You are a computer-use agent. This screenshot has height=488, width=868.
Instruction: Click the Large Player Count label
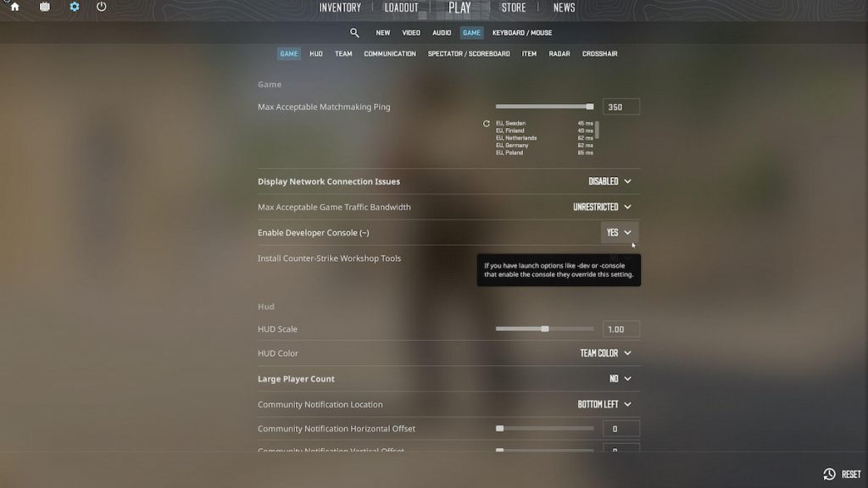[296, 379]
